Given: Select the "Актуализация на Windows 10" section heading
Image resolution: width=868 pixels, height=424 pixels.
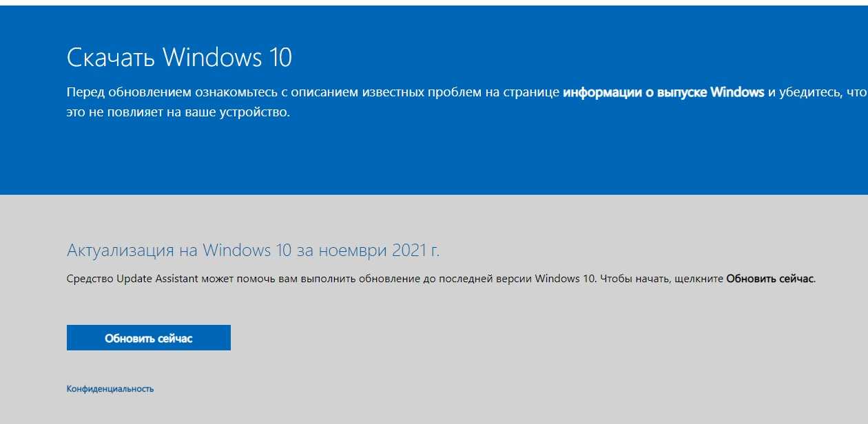Looking at the screenshot, I should [180, 250].
